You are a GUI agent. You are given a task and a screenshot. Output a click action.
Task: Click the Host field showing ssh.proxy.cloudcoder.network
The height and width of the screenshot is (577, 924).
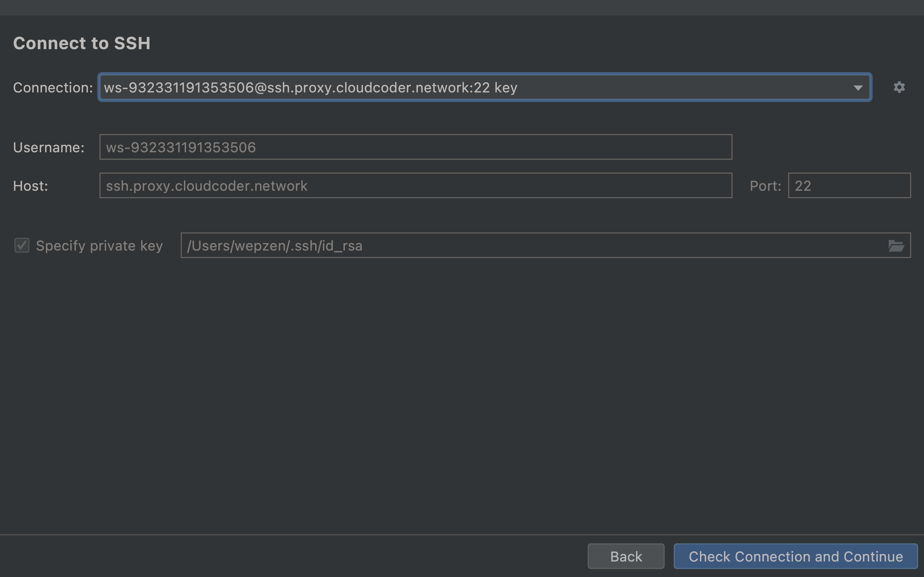pyautogui.click(x=415, y=185)
